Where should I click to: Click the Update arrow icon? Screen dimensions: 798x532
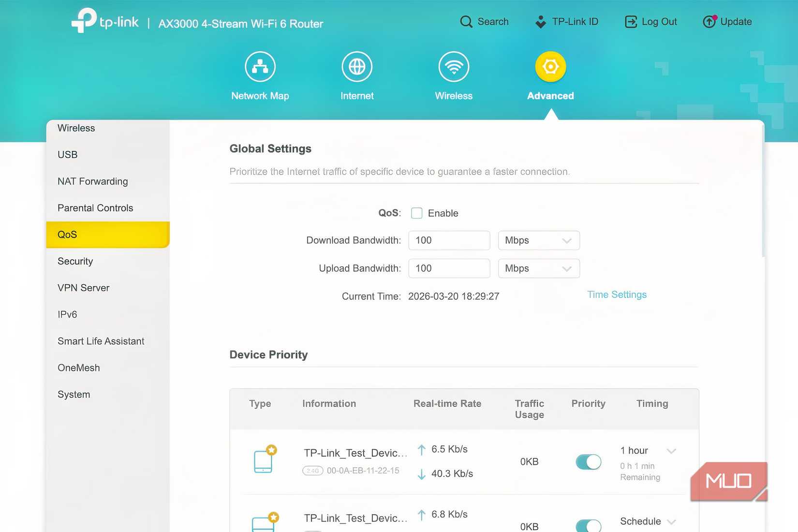[709, 22]
